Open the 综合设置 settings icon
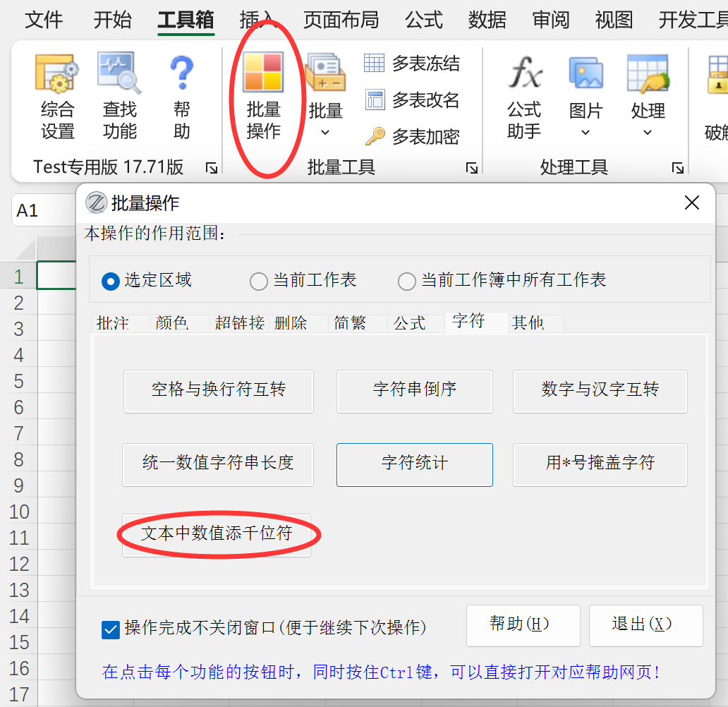Screen dimensions: 728x707 click(57, 74)
